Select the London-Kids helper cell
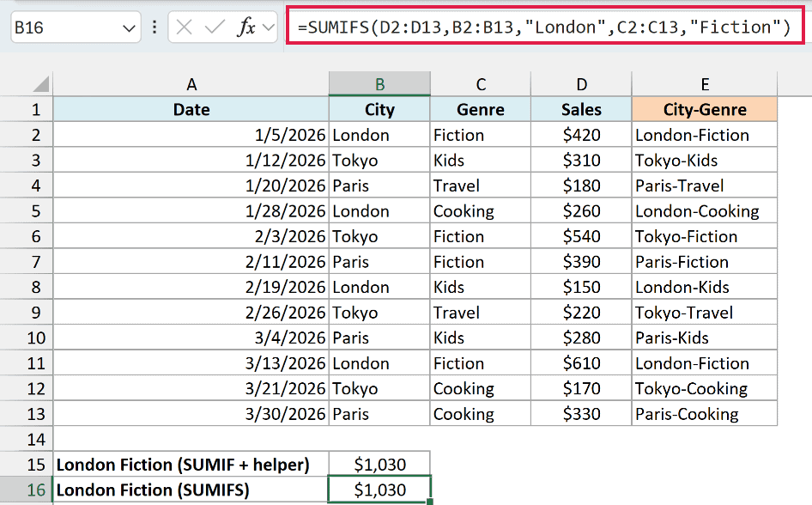This screenshot has height=505, width=812. [705, 287]
